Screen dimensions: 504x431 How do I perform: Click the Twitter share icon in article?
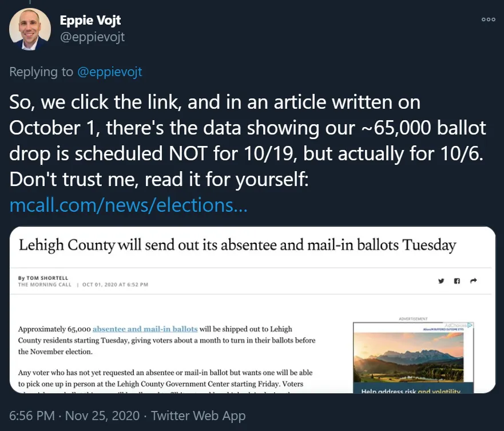441,281
